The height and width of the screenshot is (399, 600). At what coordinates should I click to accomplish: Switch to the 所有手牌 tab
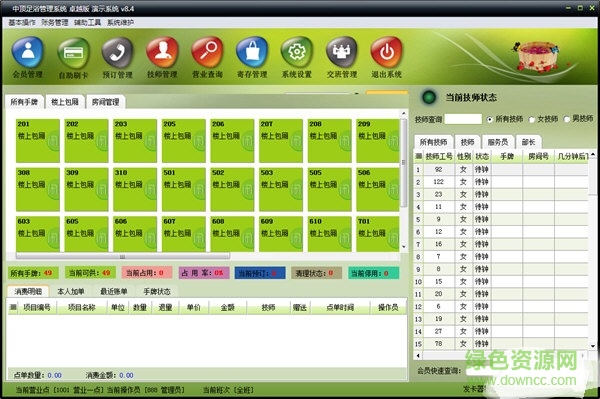pyautogui.click(x=24, y=102)
